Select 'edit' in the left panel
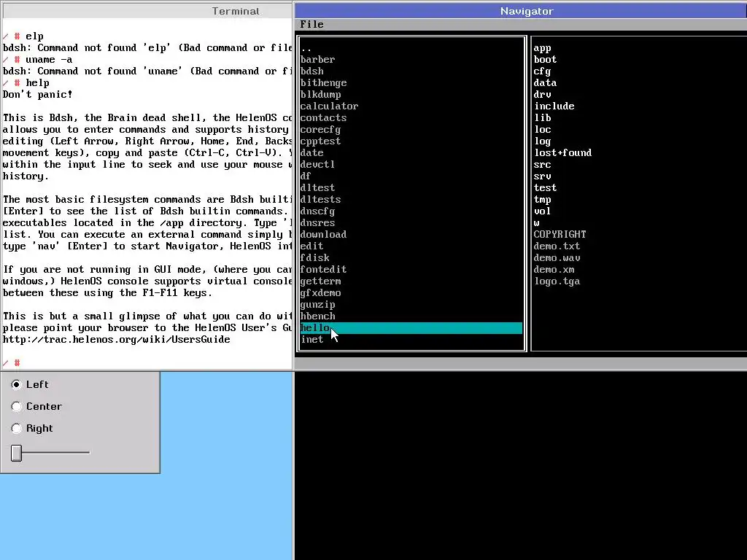Viewport: 747px width, 560px height. 312,246
